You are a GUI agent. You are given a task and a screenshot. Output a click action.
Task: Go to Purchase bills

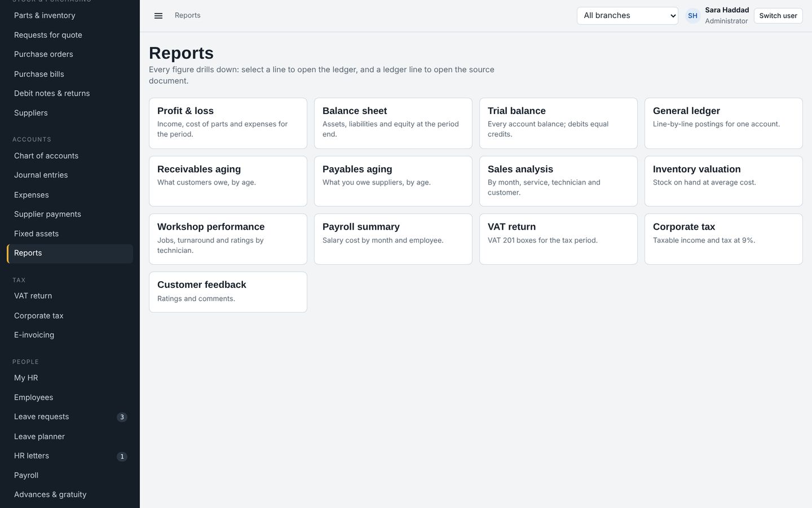click(70, 74)
